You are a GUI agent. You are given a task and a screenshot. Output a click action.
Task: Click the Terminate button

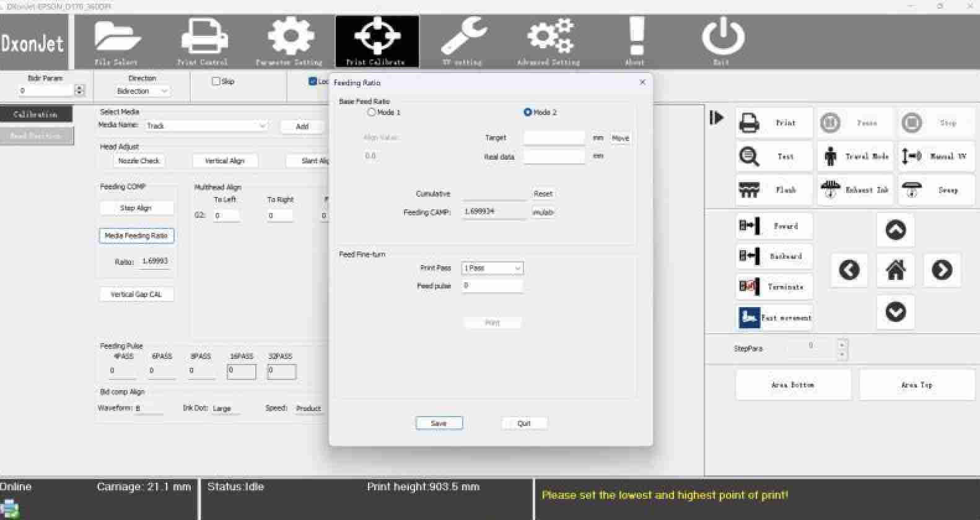(774, 287)
